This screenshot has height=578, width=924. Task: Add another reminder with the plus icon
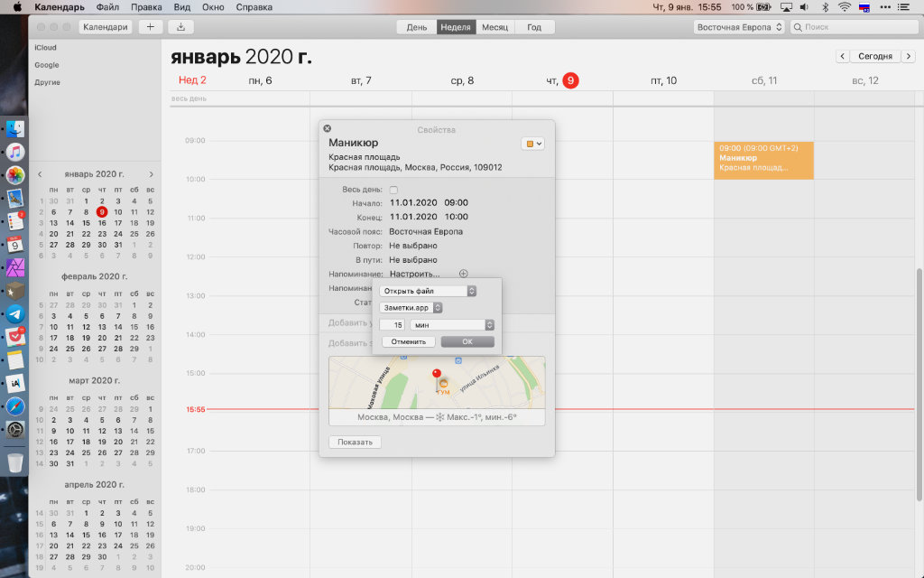463,274
